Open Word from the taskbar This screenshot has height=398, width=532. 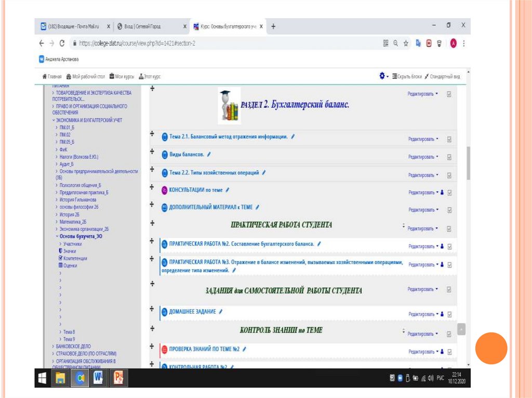98,378
